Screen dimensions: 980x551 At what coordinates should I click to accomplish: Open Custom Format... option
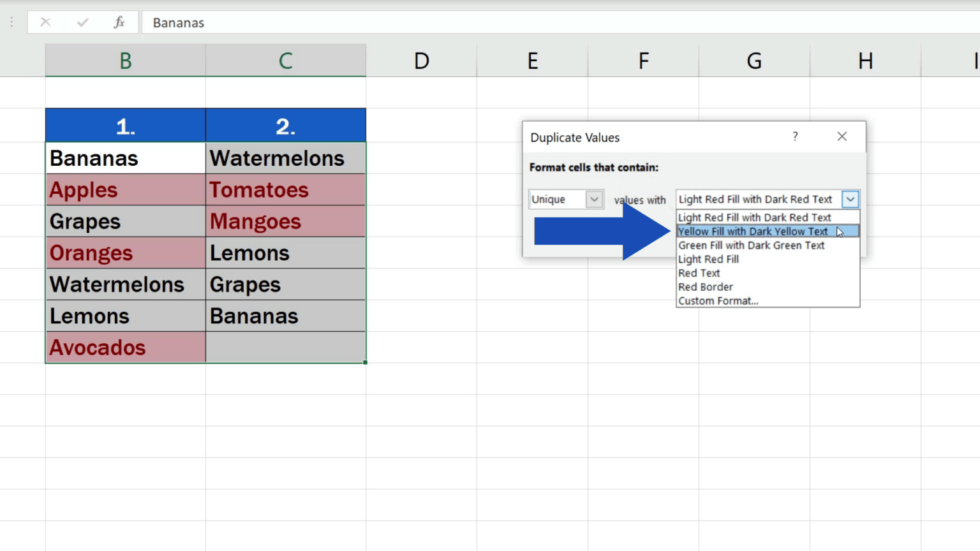768,301
